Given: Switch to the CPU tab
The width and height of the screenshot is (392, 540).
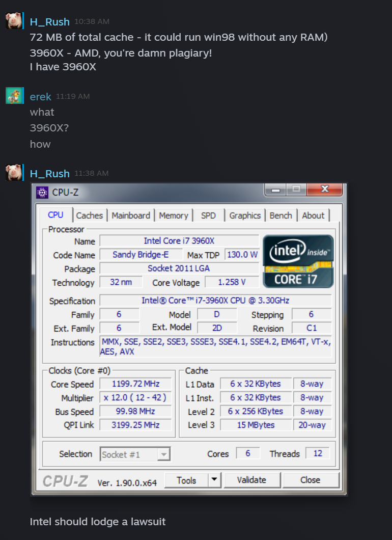Looking at the screenshot, I should pyautogui.click(x=55, y=215).
